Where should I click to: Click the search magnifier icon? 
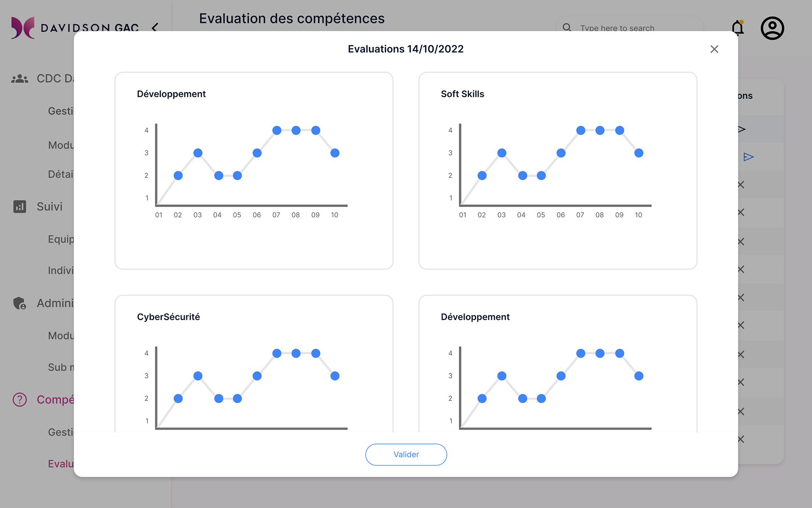(x=567, y=28)
